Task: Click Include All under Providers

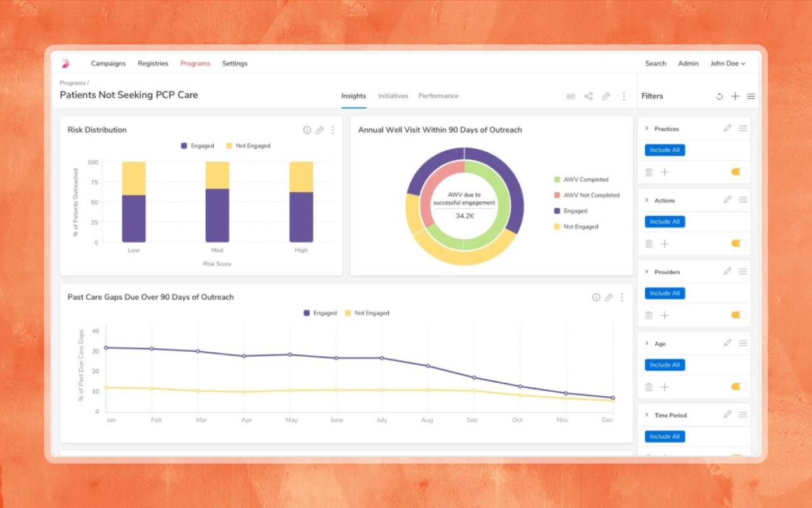Action: pos(665,293)
